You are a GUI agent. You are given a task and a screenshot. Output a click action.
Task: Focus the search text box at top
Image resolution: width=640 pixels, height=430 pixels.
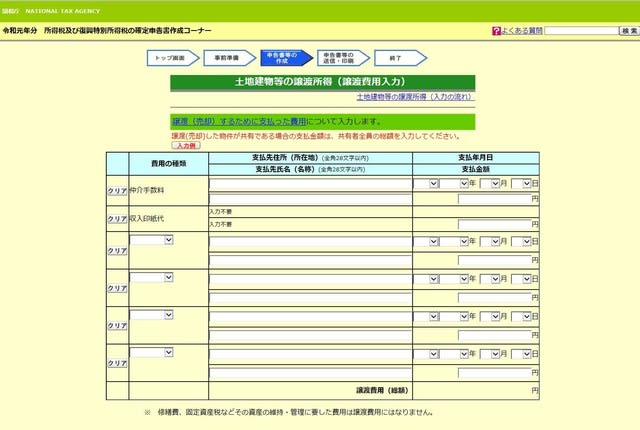581,31
